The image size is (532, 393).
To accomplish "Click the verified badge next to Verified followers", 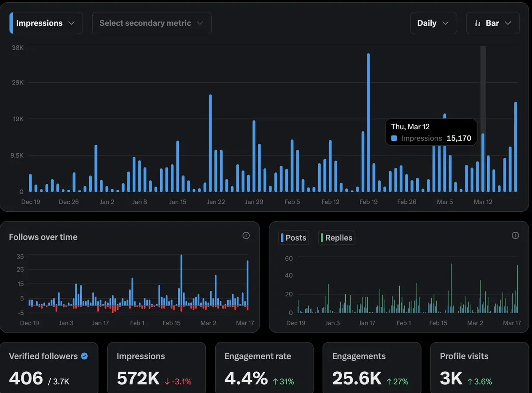I will point(84,356).
